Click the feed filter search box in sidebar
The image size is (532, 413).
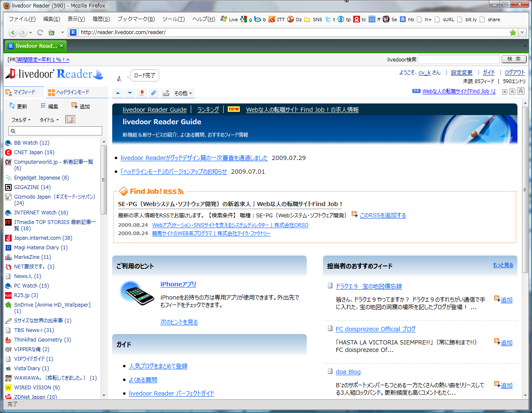(x=55, y=131)
